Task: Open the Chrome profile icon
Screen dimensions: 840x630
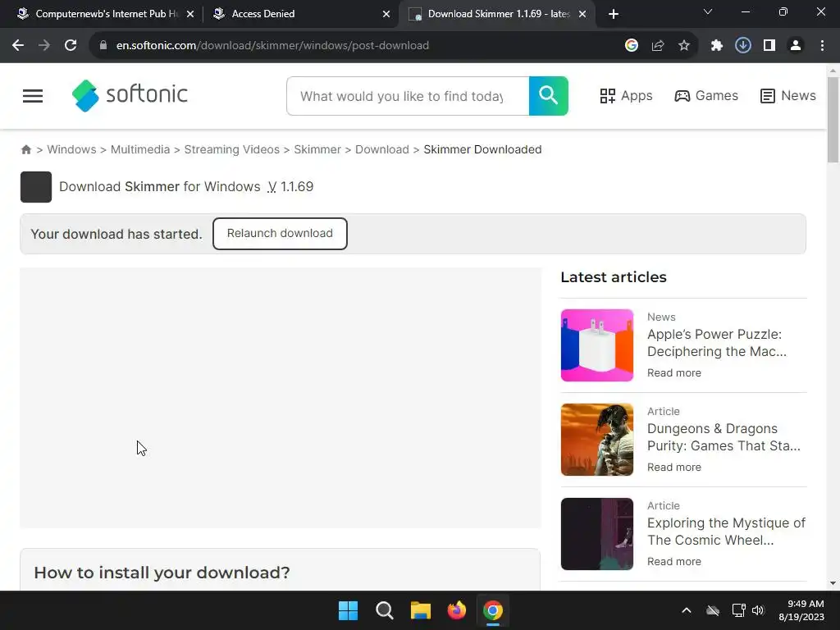Action: 796,46
